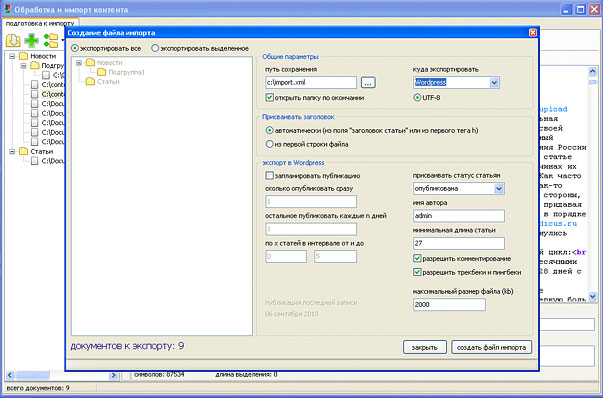Click 'всего документов: 9' status text
The width and height of the screenshot is (603, 398).
[38, 388]
